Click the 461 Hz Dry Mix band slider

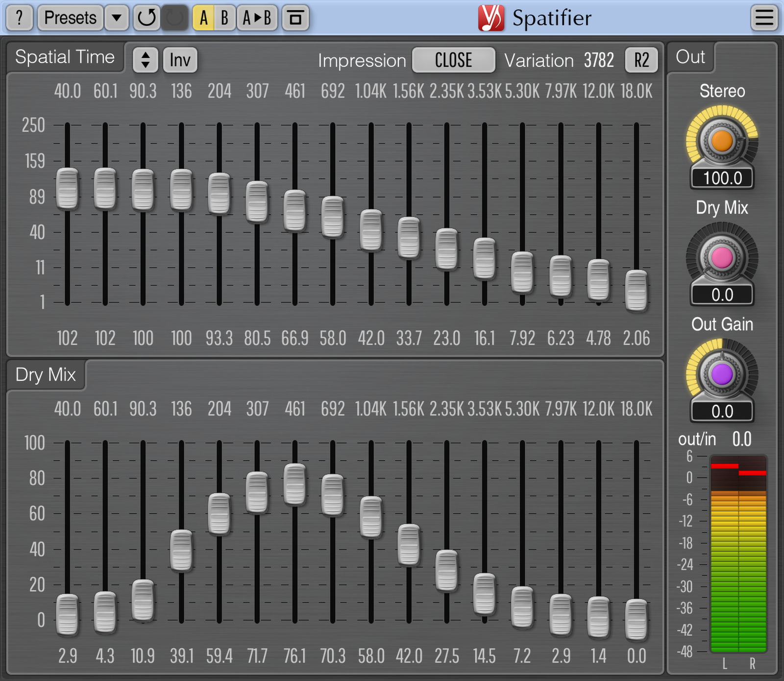tap(295, 484)
